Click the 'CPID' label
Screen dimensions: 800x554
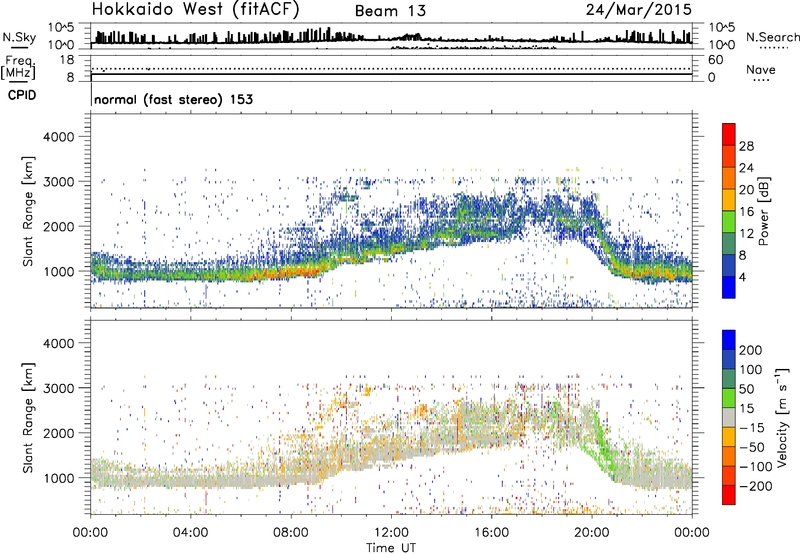pyautogui.click(x=22, y=95)
